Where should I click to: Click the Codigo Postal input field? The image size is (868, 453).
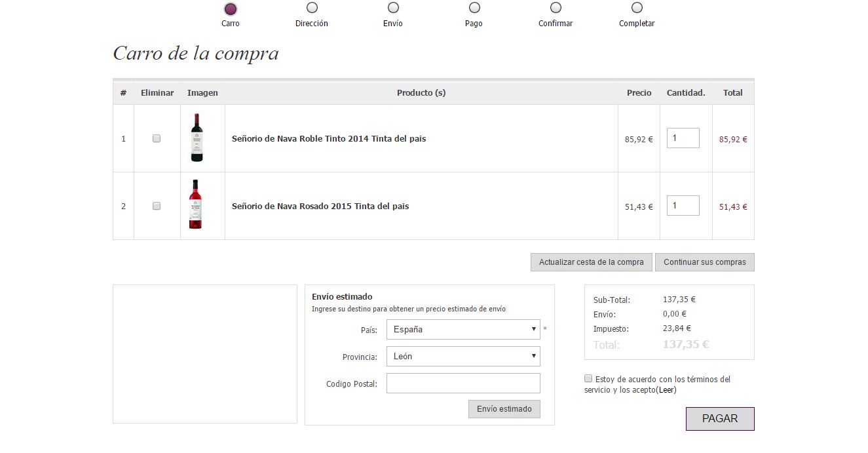click(x=463, y=384)
